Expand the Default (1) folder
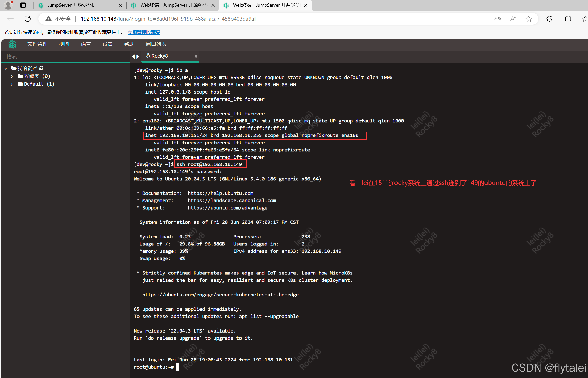588x378 pixels. pyautogui.click(x=12, y=84)
